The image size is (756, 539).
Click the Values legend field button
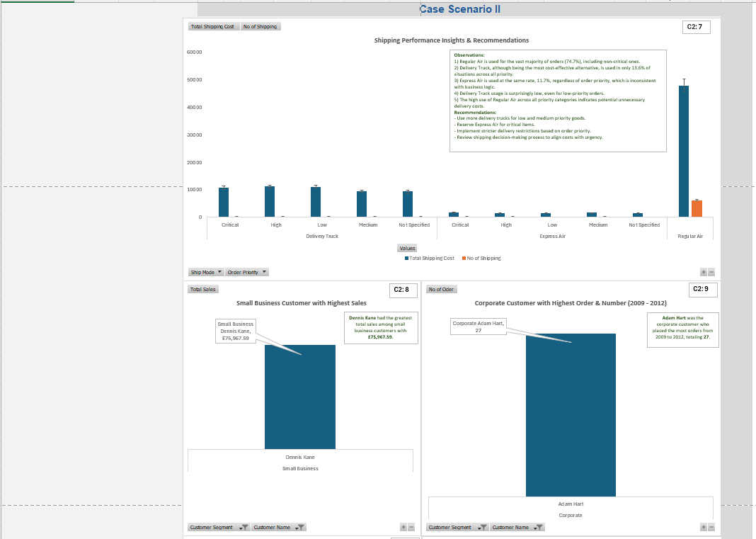[408, 249]
